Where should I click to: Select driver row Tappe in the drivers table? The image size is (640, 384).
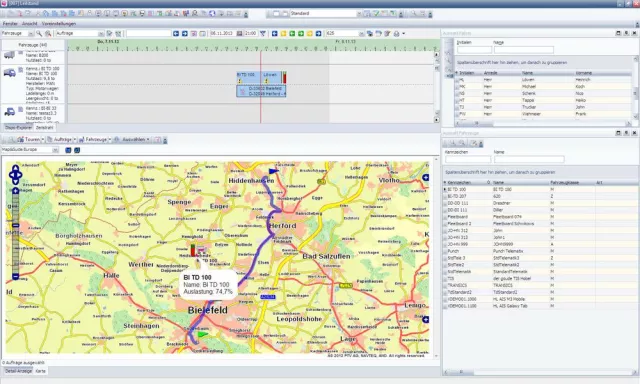543,100
